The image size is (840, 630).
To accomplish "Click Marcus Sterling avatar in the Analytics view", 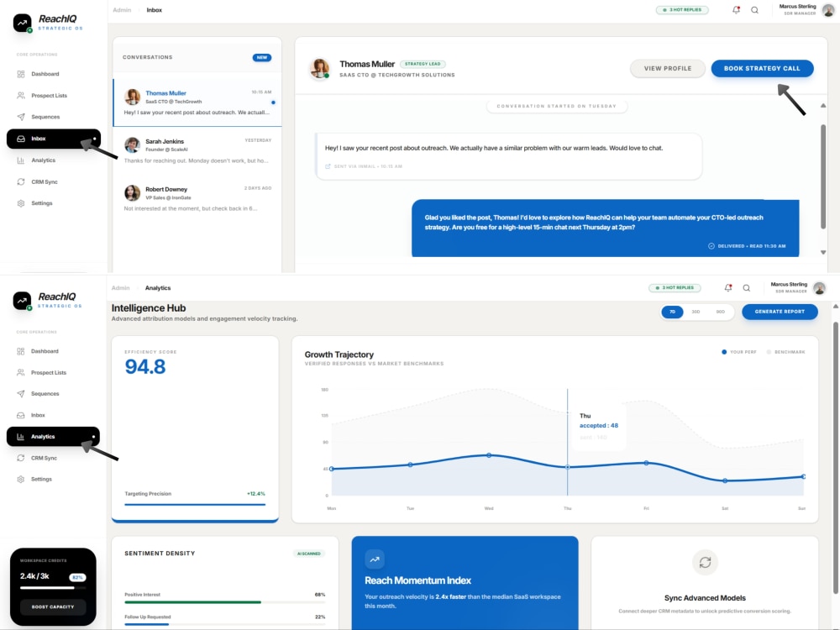I will tap(819, 288).
